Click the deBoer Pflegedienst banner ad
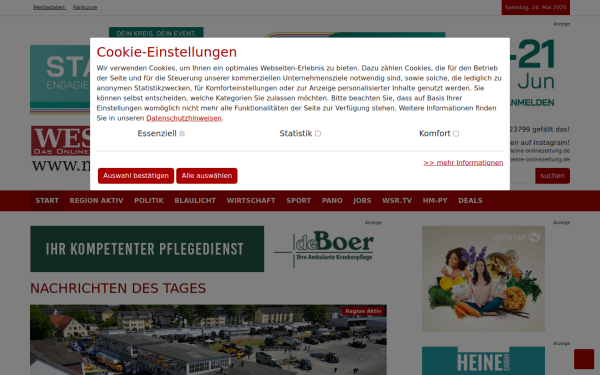This screenshot has width=600, height=375. (206, 249)
